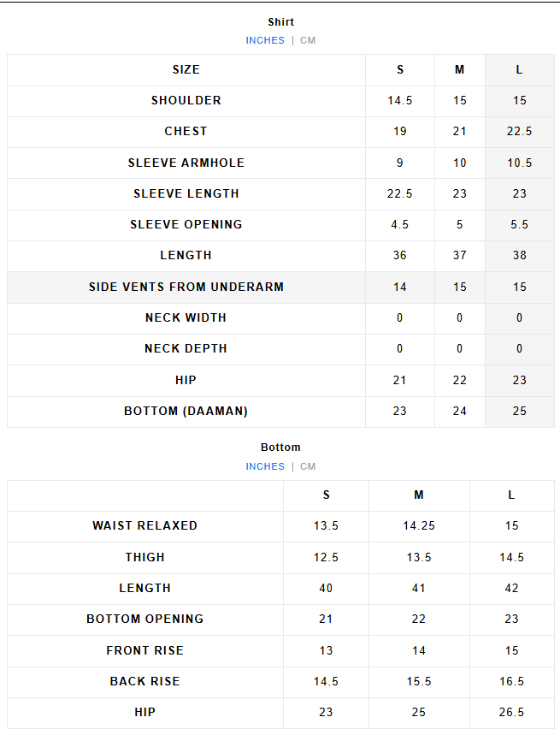Click the Shirt section title
560x741 pixels.
(x=280, y=22)
